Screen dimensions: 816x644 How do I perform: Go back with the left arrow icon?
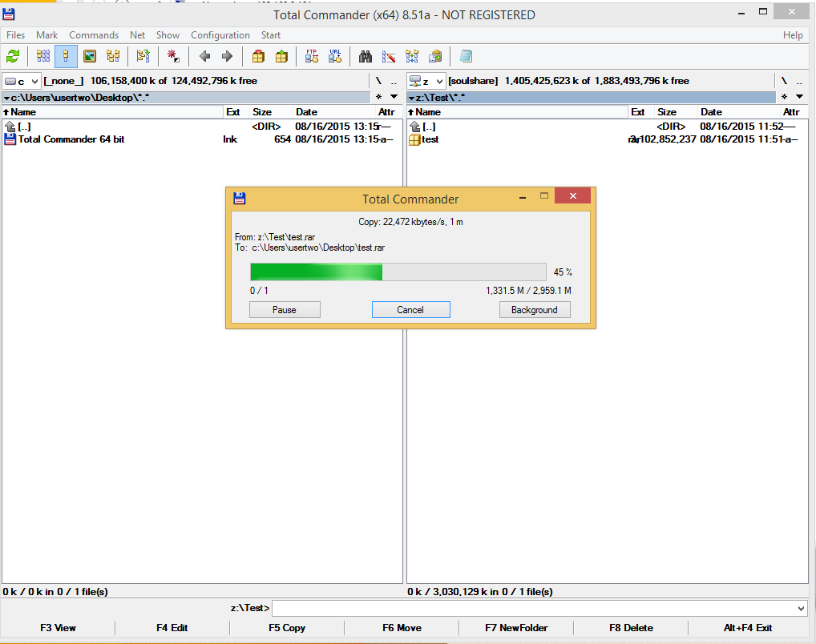click(x=204, y=56)
